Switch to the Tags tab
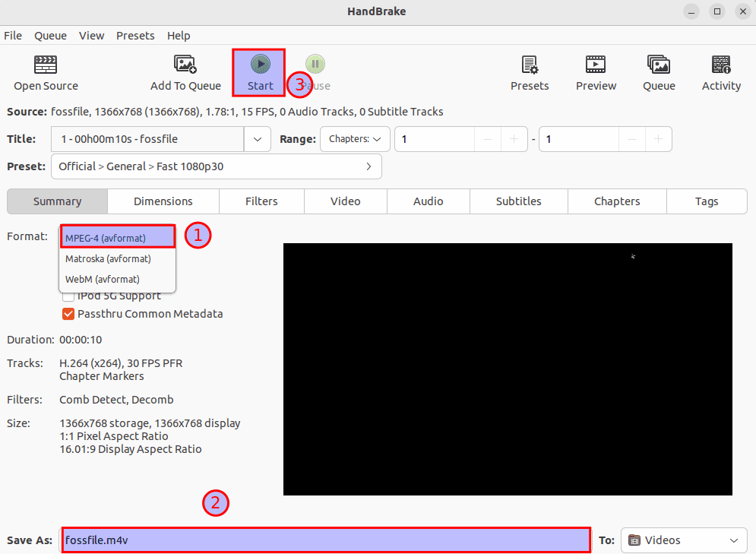 click(x=707, y=201)
